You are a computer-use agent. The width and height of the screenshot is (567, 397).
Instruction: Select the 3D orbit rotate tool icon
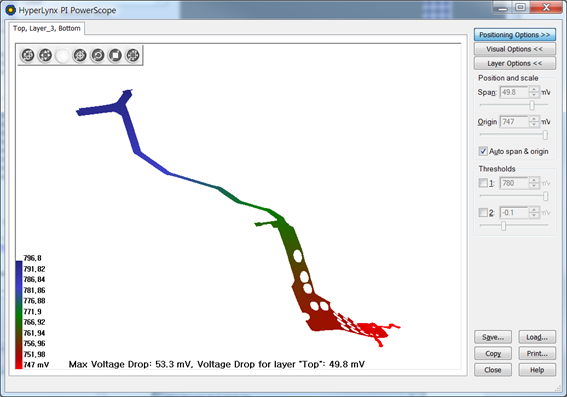point(28,55)
